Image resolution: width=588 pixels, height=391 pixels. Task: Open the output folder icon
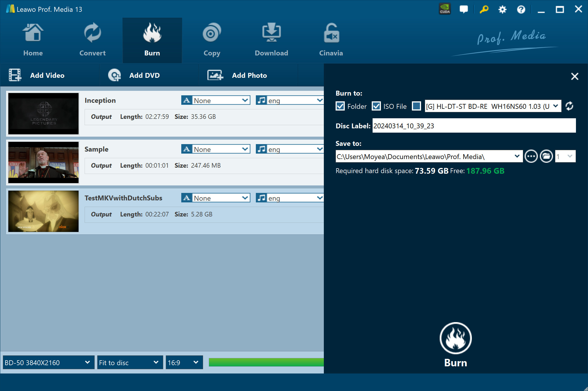(546, 156)
